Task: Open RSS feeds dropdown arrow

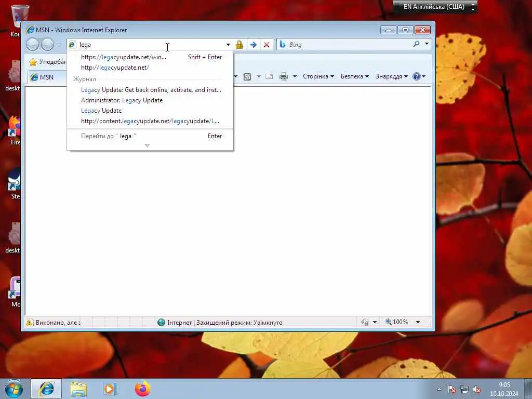Action: tap(259, 76)
